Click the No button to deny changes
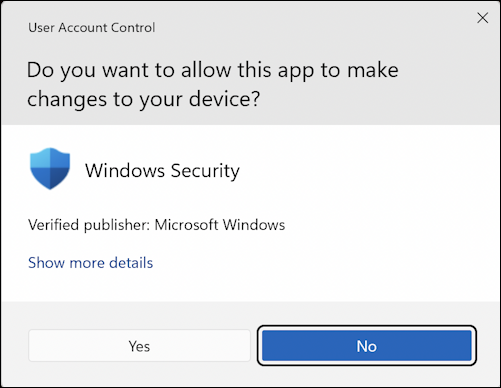The image size is (501, 388). [x=367, y=346]
